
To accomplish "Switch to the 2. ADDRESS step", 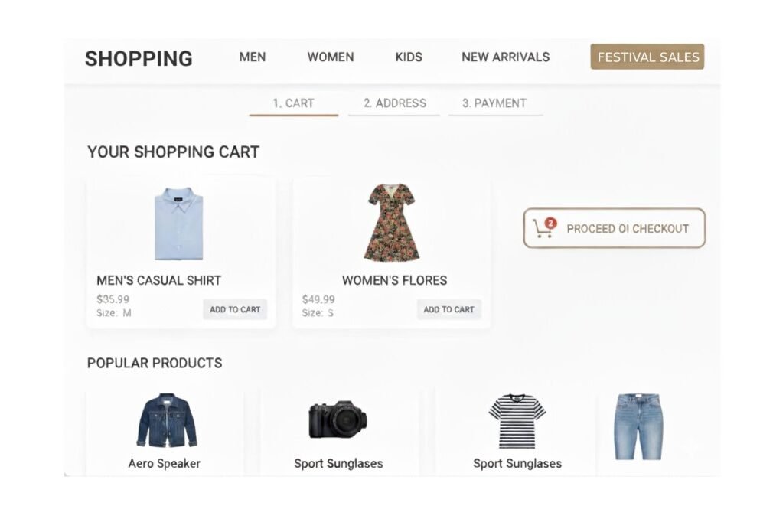I will pos(394,103).
